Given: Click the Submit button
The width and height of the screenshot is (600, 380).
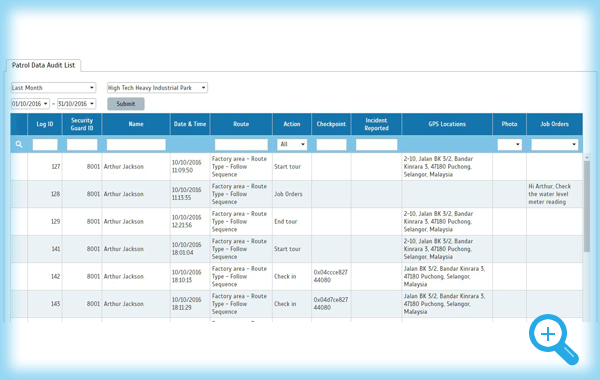Looking at the screenshot, I should coord(126,104).
